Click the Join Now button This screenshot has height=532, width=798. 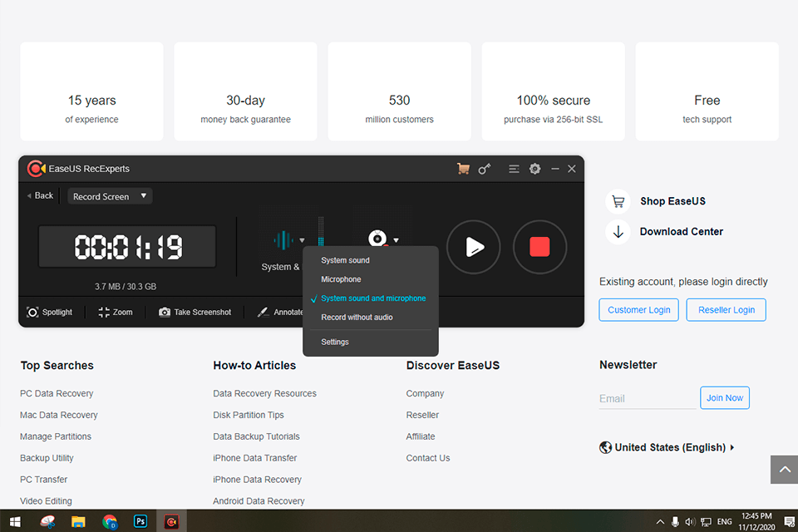click(x=725, y=397)
